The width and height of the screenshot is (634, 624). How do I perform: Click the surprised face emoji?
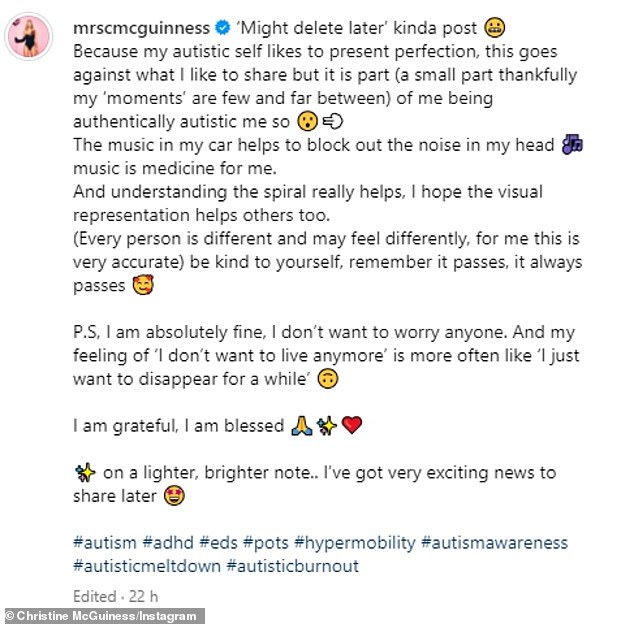[x=308, y=121]
